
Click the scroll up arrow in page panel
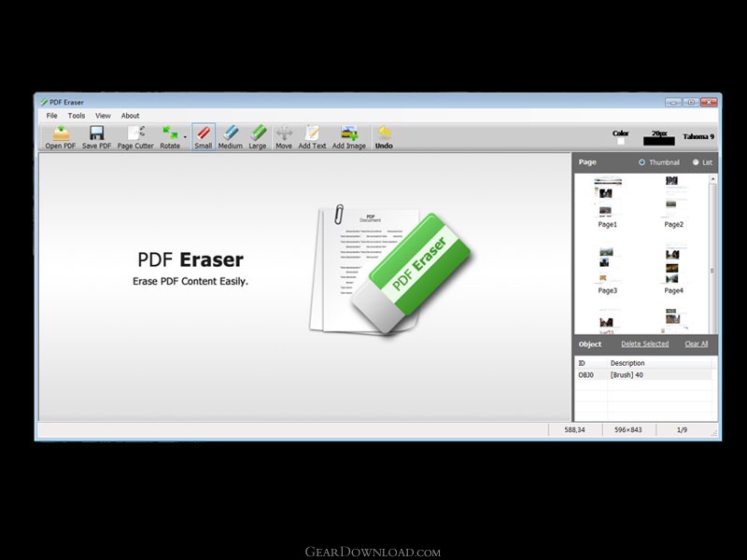point(712,179)
